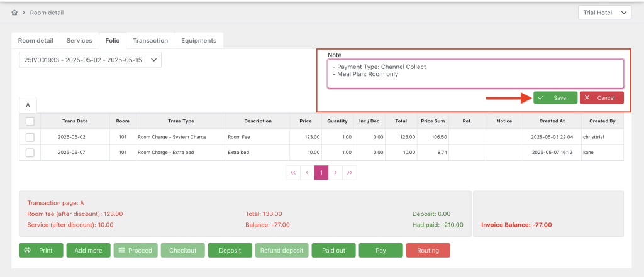This screenshot has height=277, width=644.
Task: Click the Add more button
Action: (x=88, y=250)
